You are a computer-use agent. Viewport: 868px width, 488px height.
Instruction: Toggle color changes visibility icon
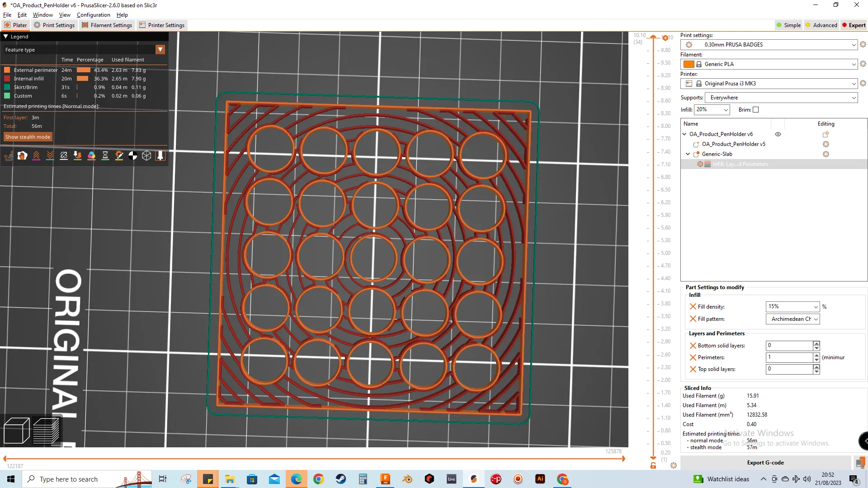pos(91,156)
